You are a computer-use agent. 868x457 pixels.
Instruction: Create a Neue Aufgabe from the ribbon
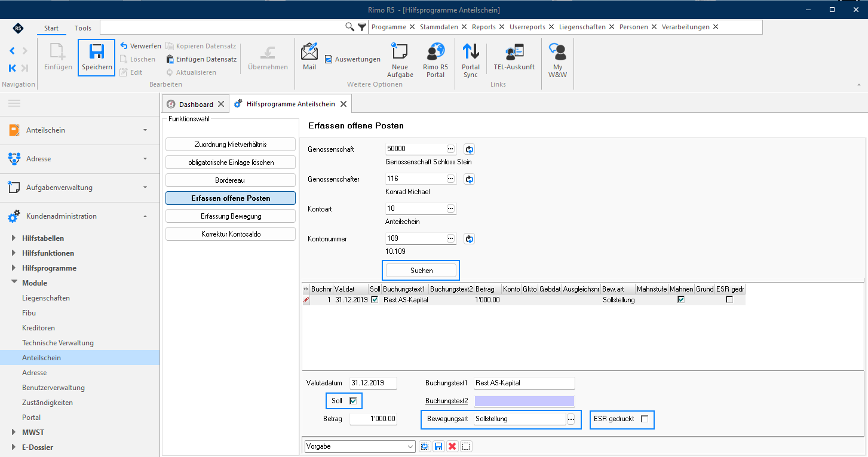click(x=400, y=51)
